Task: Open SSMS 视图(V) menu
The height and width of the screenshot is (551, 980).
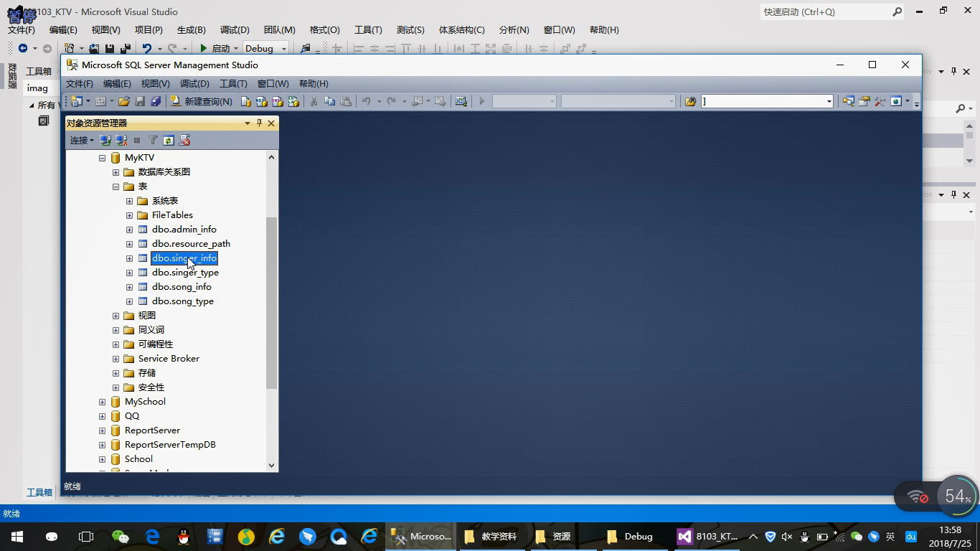Action: pos(155,83)
